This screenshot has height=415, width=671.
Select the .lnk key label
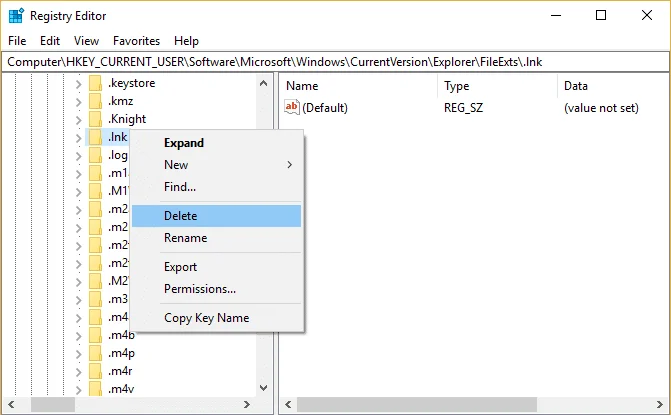[x=117, y=137]
